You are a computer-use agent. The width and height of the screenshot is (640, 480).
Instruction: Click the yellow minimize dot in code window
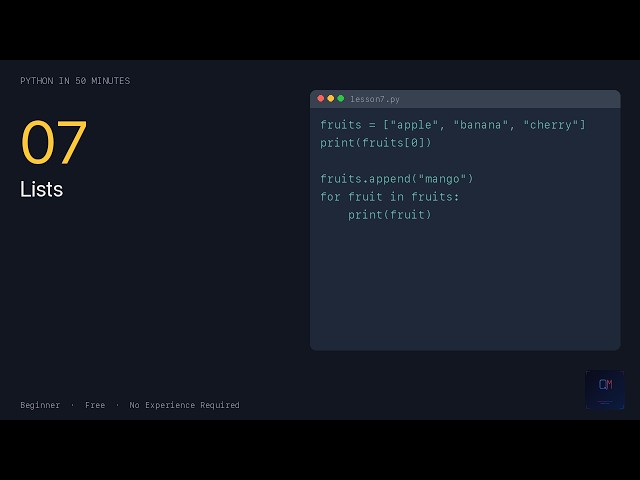pos(331,98)
